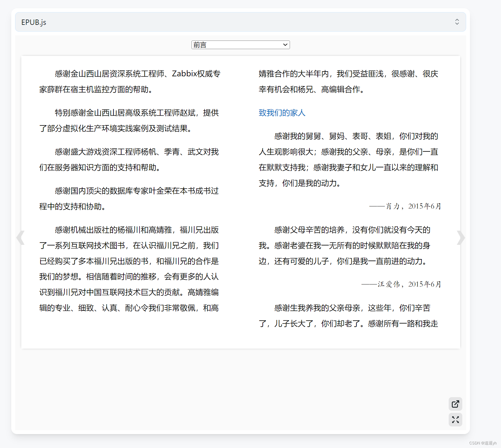Click paragraph starting 感谢机械出版社的杨福川
Image resolution: width=501 pixels, height=448 pixels.
click(x=129, y=269)
